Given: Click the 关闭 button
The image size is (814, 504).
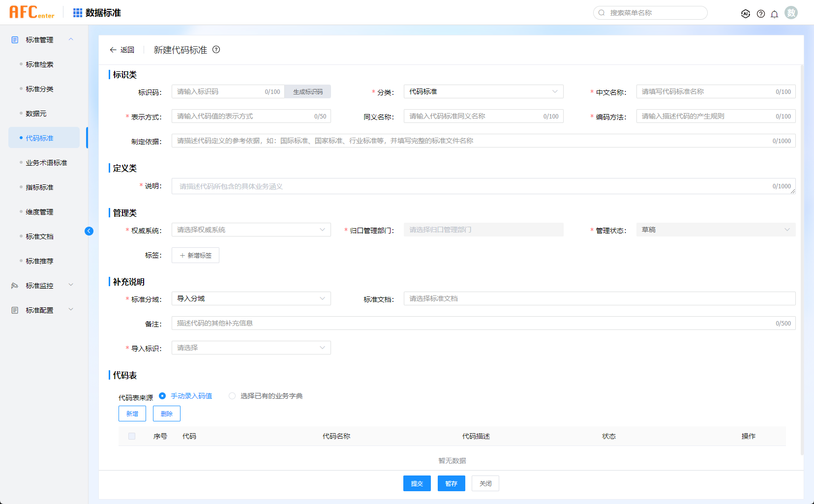Looking at the screenshot, I should tap(485, 483).
